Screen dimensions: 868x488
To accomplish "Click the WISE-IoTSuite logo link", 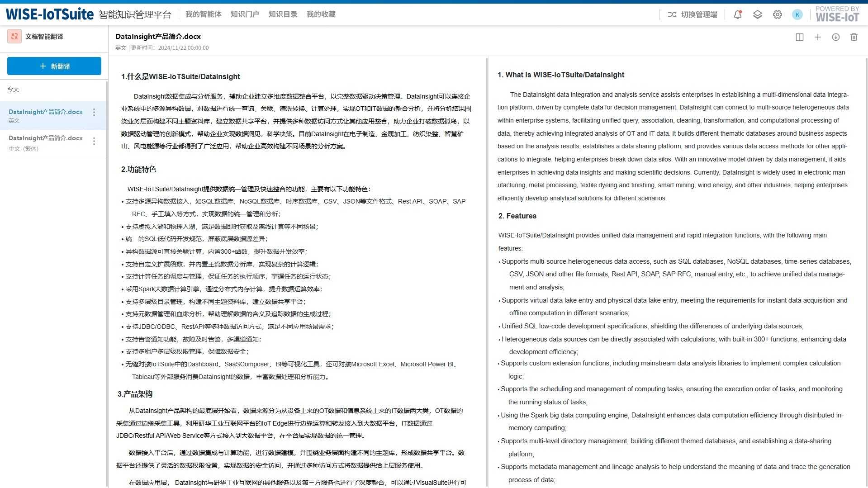I will [x=50, y=14].
